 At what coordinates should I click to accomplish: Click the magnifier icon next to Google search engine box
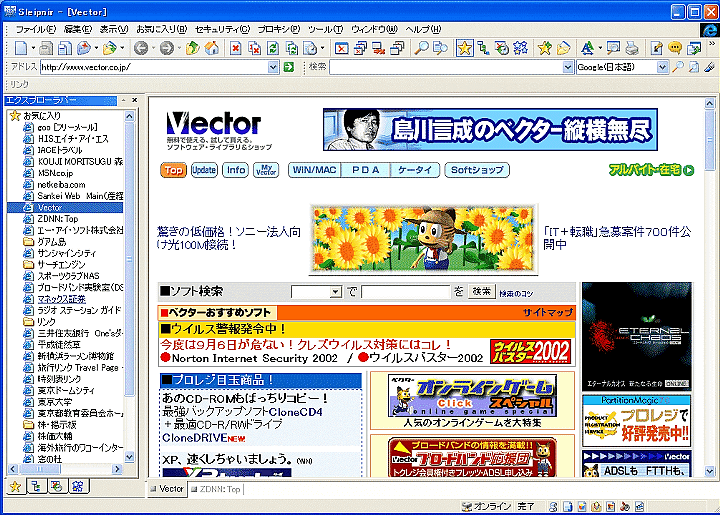pos(677,67)
